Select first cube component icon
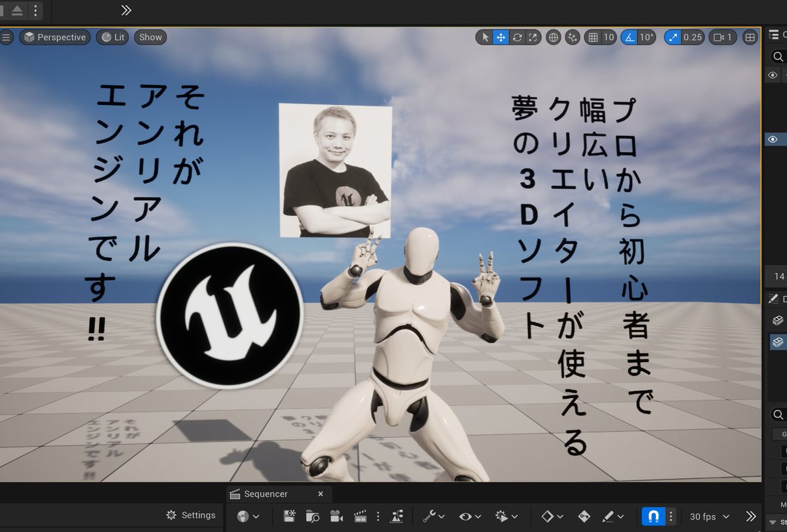The height and width of the screenshot is (532, 787). [x=778, y=321]
